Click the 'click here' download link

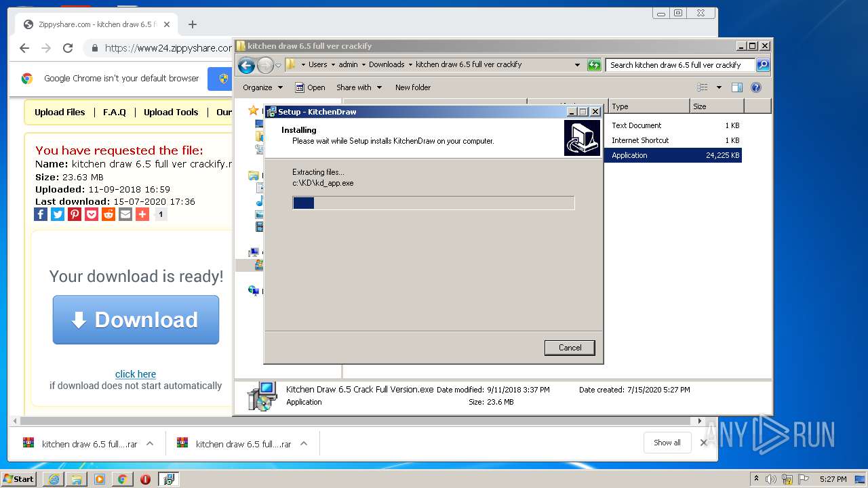[136, 374]
